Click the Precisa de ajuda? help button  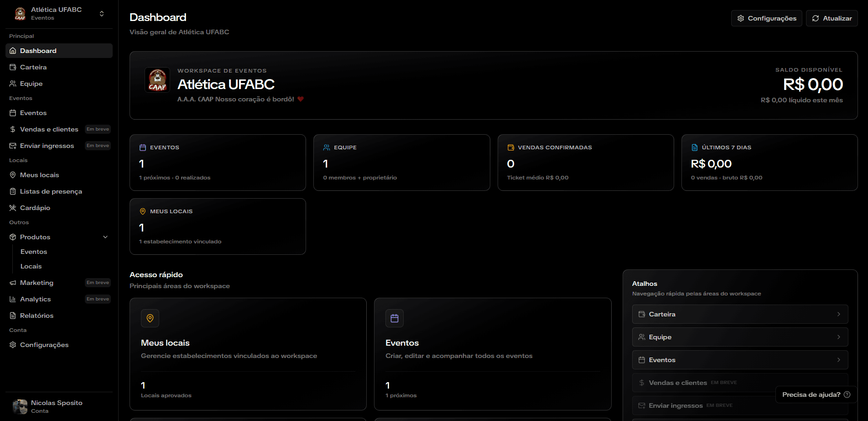click(x=816, y=395)
